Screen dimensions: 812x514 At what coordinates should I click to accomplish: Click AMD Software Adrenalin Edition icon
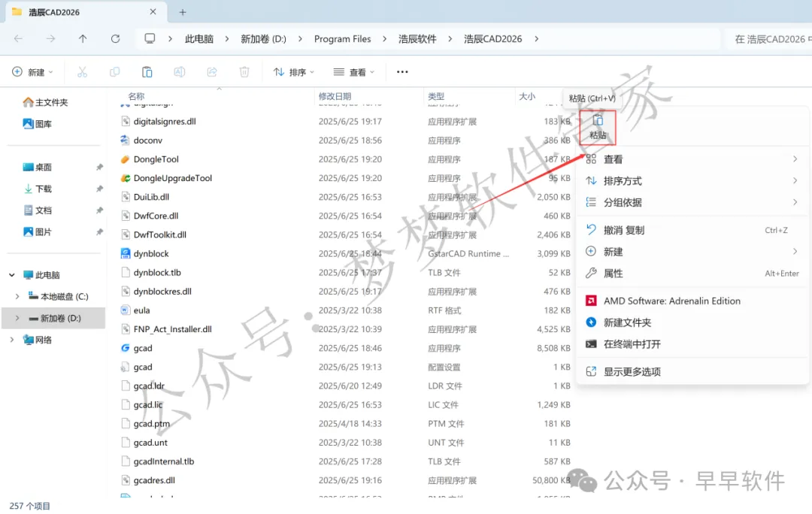coord(591,301)
